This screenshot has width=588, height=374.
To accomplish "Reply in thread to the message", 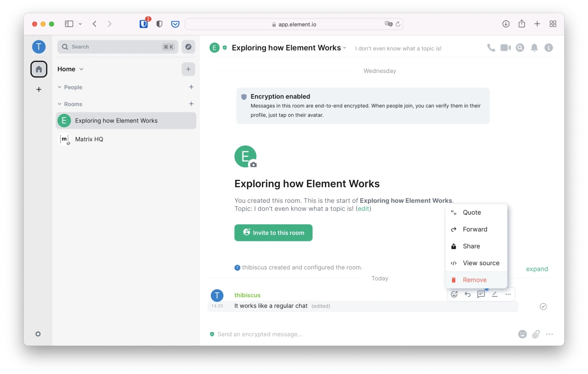I will point(481,295).
